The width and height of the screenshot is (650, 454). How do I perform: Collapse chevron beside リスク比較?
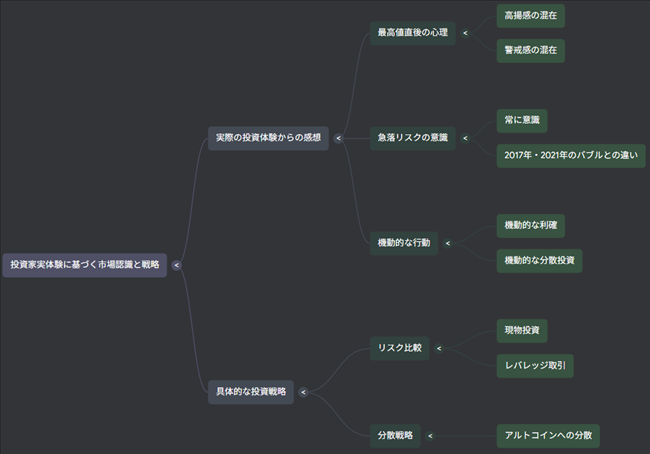pyautogui.click(x=439, y=349)
